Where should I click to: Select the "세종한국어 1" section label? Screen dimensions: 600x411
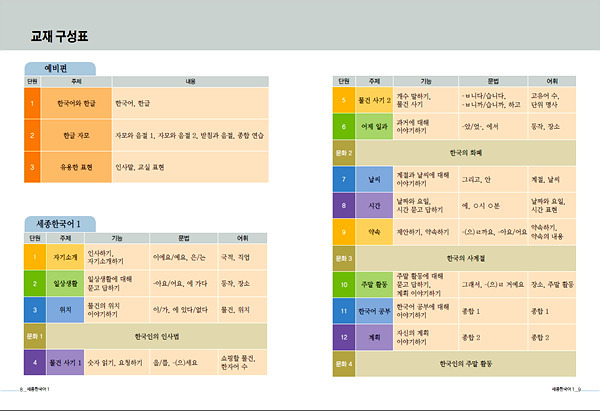point(60,224)
